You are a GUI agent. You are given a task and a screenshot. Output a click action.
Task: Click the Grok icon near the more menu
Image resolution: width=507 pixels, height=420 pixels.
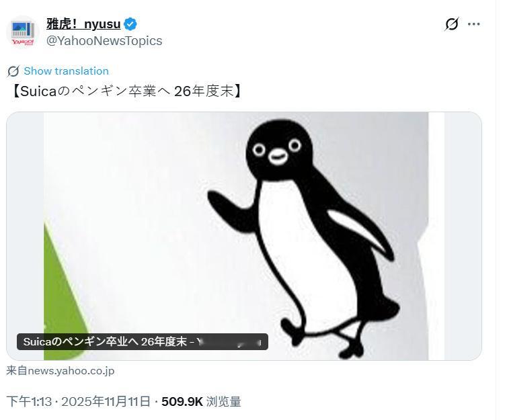452,24
